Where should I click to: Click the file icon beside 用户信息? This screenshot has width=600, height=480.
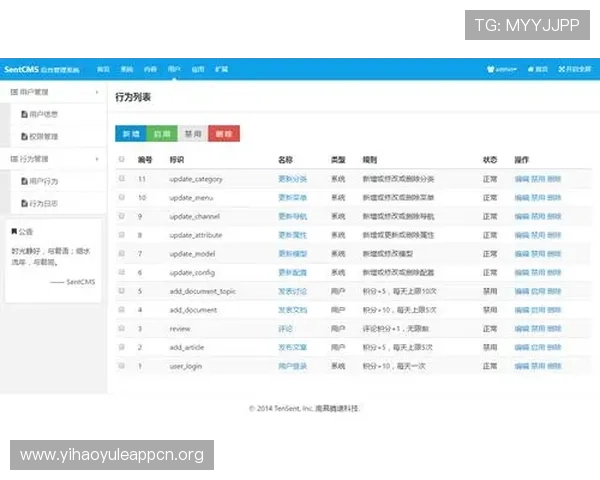pyautogui.click(x=24, y=114)
